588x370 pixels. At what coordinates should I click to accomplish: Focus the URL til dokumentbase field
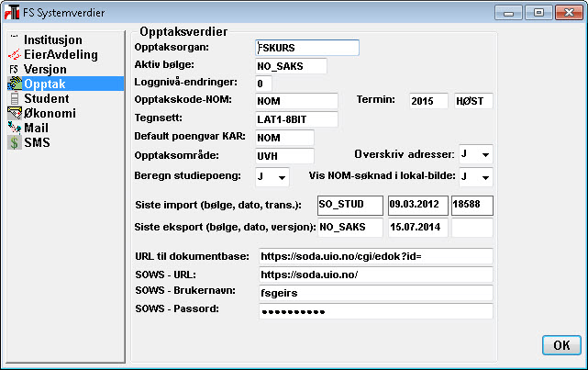coord(376,256)
